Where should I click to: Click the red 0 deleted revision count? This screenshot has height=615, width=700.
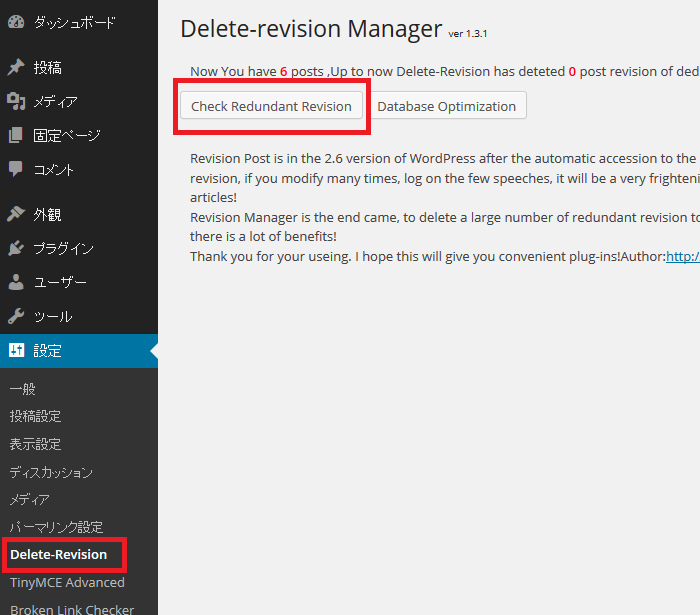click(x=572, y=71)
